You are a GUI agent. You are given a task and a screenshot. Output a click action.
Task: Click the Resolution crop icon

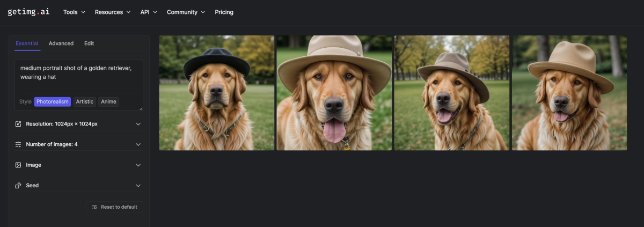tap(18, 124)
